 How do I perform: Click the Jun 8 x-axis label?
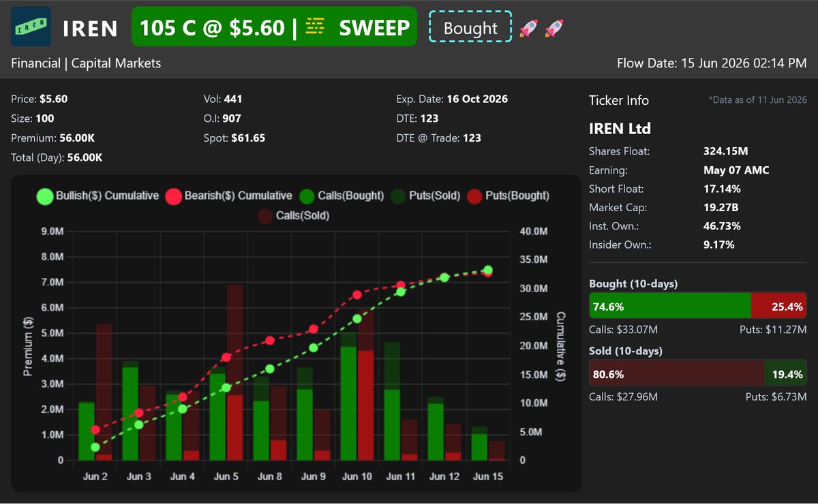pyautogui.click(x=269, y=477)
